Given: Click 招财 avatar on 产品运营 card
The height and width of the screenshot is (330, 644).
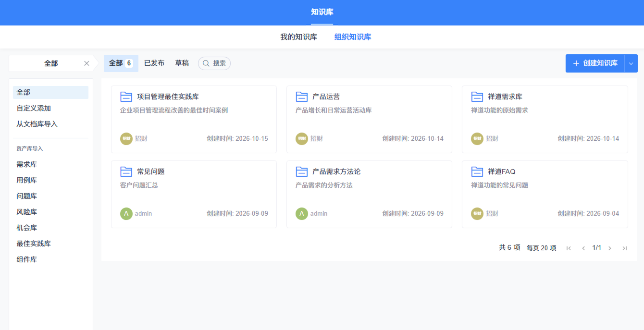Looking at the screenshot, I should click(302, 138).
